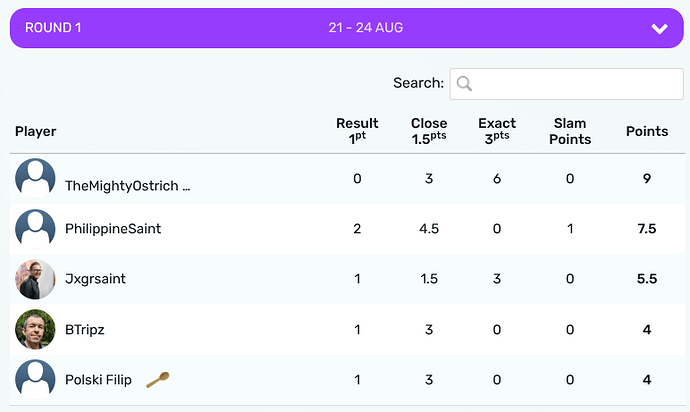This screenshot has height=412, width=690.
Task: Sort by Points column header
Action: coord(647,131)
